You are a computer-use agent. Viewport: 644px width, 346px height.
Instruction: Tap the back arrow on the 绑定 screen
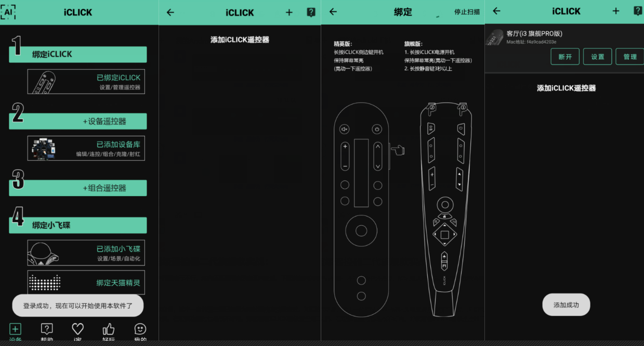333,12
